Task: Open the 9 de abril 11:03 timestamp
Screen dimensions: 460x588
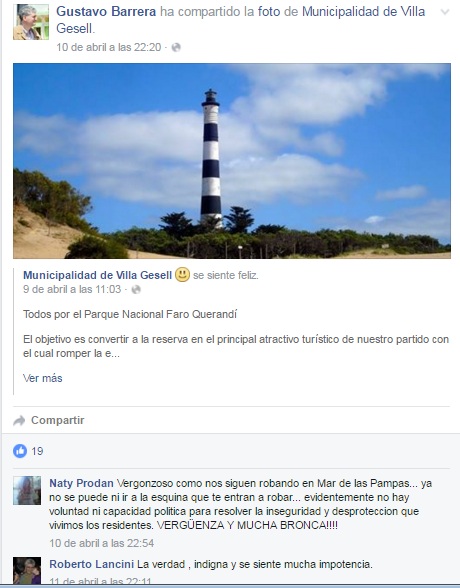Action: tap(72, 290)
